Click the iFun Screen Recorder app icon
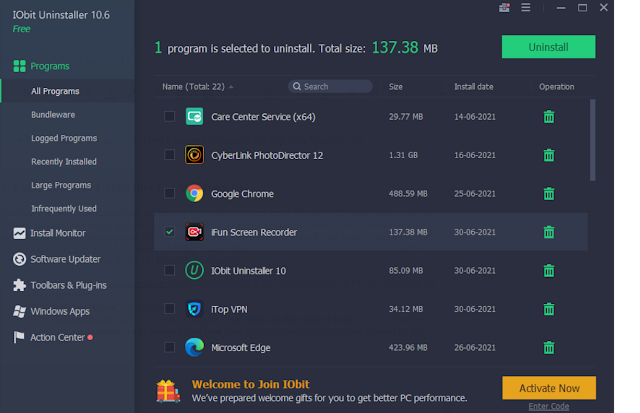The width and height of the screenshot is (640, 413). click(194, 232)
